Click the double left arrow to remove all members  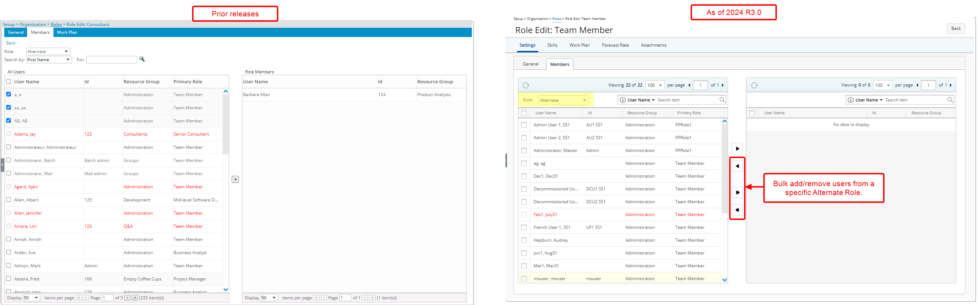737,210
